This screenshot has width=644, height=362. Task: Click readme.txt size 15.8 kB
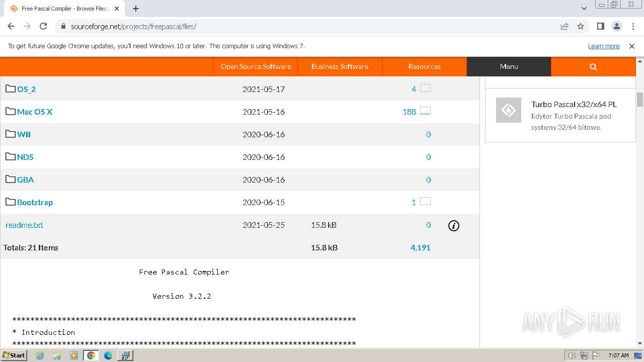click(x=324, y=225)
